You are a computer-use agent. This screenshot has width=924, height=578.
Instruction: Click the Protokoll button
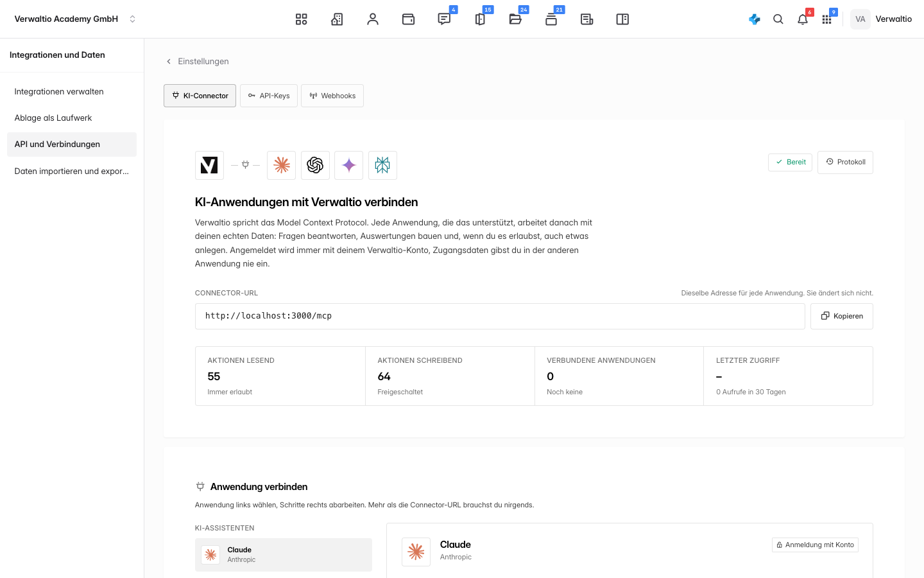coord(845,162)
